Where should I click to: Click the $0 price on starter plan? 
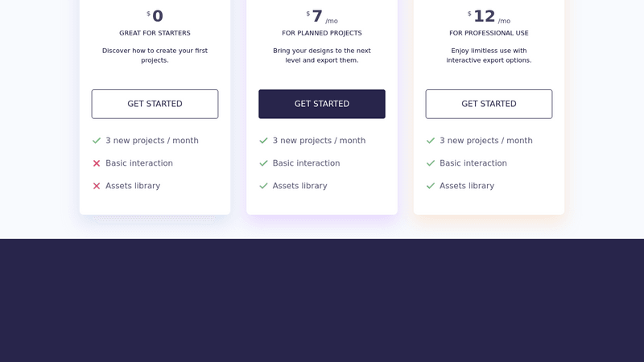click(x=156, y=16)
